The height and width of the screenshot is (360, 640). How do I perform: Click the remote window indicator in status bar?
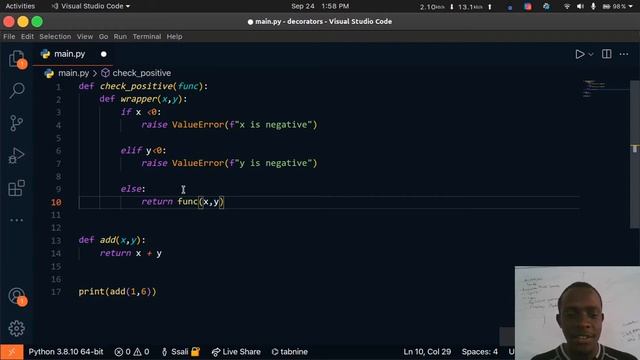pyautogui.click(x=11, y=352)
